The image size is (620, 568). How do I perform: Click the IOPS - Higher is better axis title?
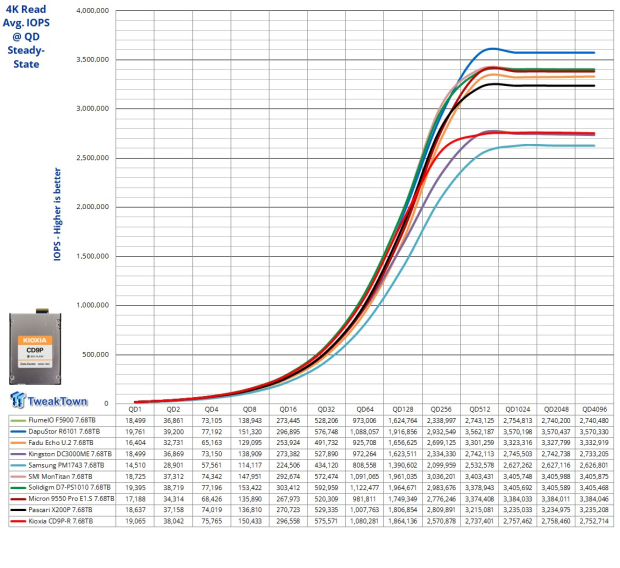57,214
